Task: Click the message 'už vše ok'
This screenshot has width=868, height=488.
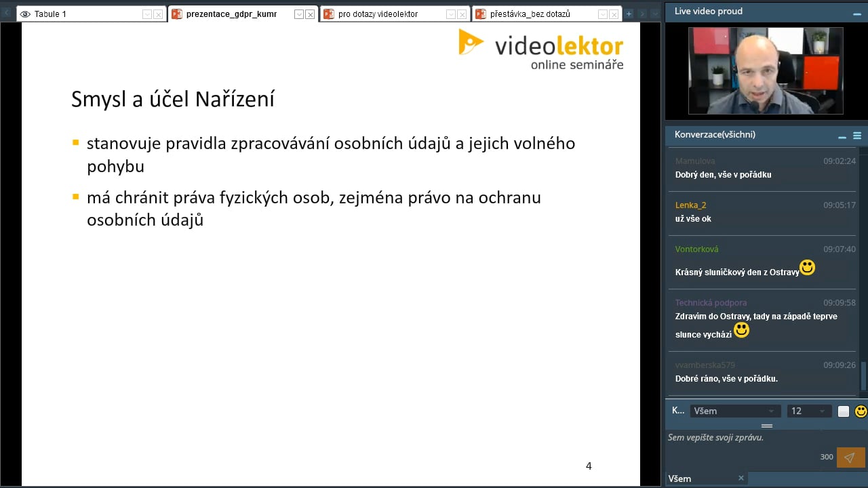Action: [693, 219]
